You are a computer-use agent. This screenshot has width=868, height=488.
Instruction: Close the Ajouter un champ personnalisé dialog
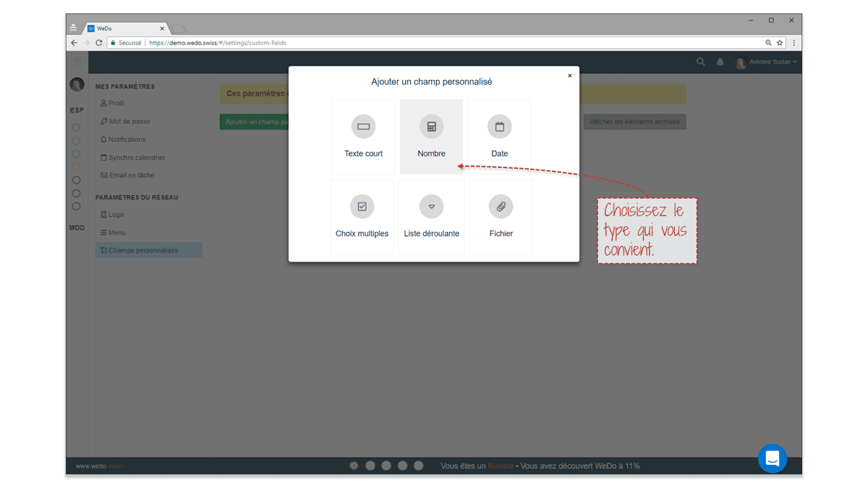[570, 76]
